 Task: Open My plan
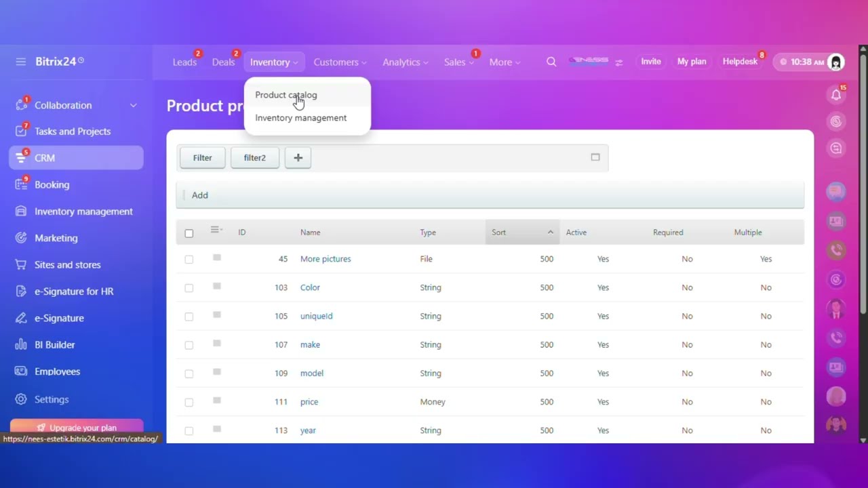point(692,62)
